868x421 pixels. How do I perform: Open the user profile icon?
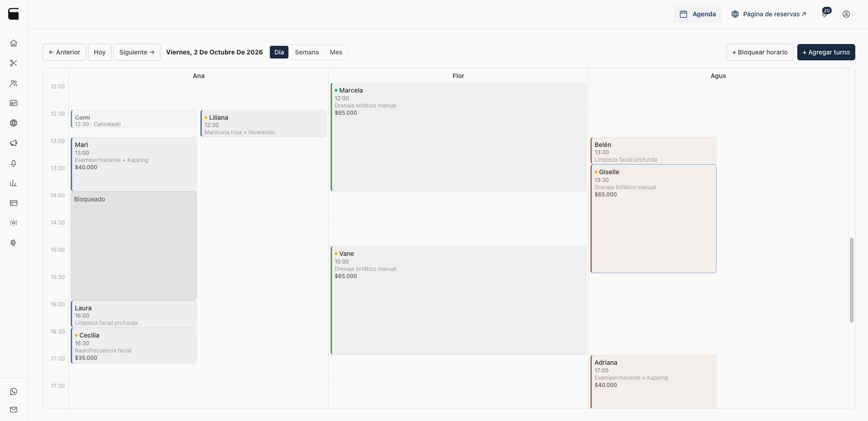pyautogui.click(x=846, y=14)
